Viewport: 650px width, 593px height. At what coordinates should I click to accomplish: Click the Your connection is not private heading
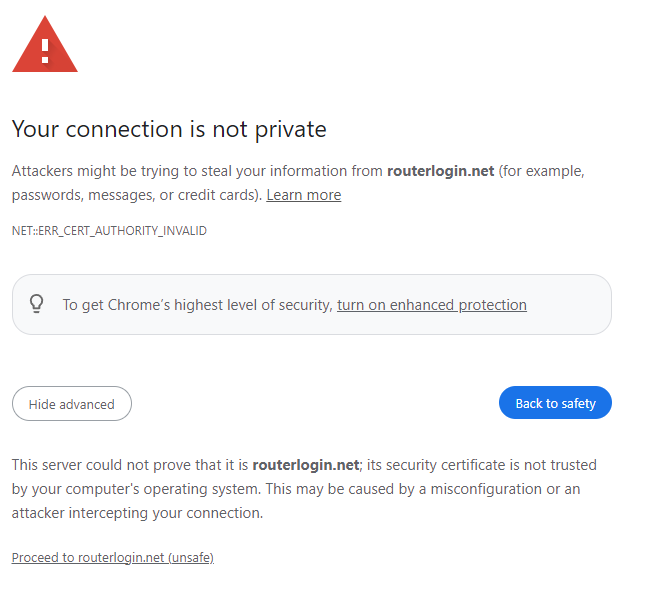pos(169,129)
